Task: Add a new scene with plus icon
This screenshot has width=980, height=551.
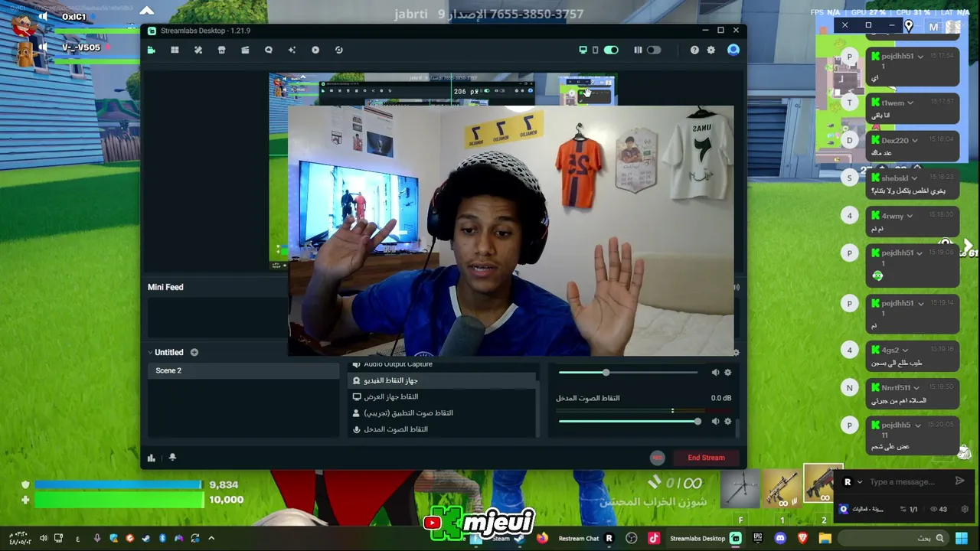Action: (x=194, y=352)
